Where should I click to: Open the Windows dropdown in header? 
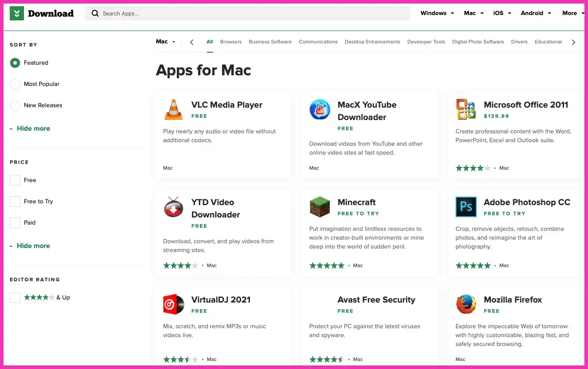tap(437, 13)
